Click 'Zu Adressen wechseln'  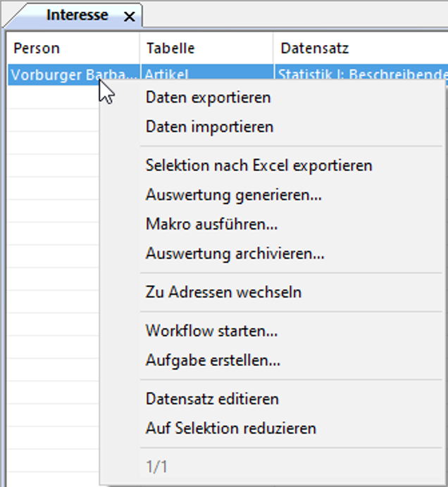pyautogui.click(x=223, y=292)
